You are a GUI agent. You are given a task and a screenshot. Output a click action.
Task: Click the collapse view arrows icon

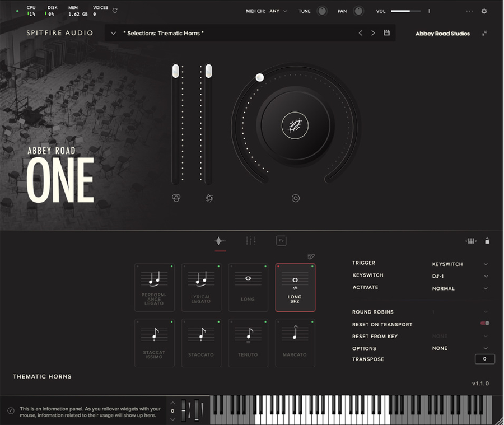coord(484,33)
